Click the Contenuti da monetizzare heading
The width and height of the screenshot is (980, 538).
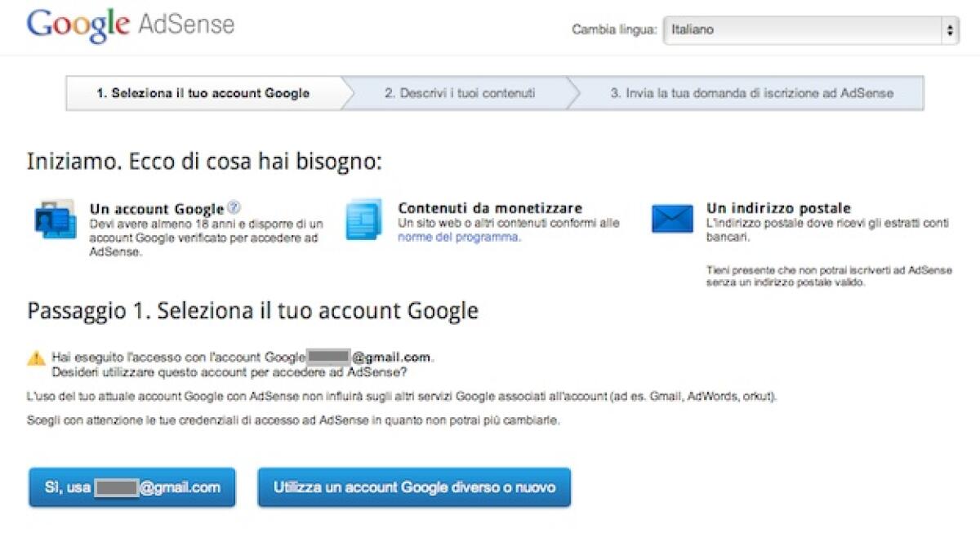490,208
